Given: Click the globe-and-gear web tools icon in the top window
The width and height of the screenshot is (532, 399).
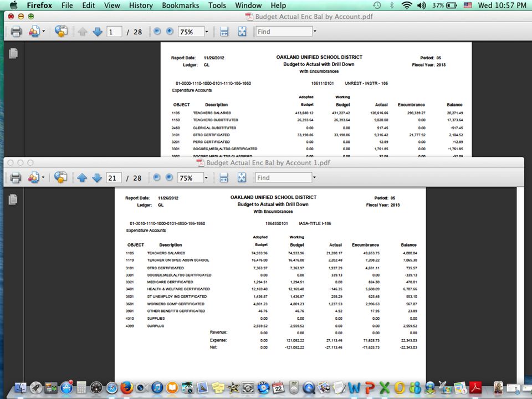Looking at the screenshot, I should coord(61,31).
